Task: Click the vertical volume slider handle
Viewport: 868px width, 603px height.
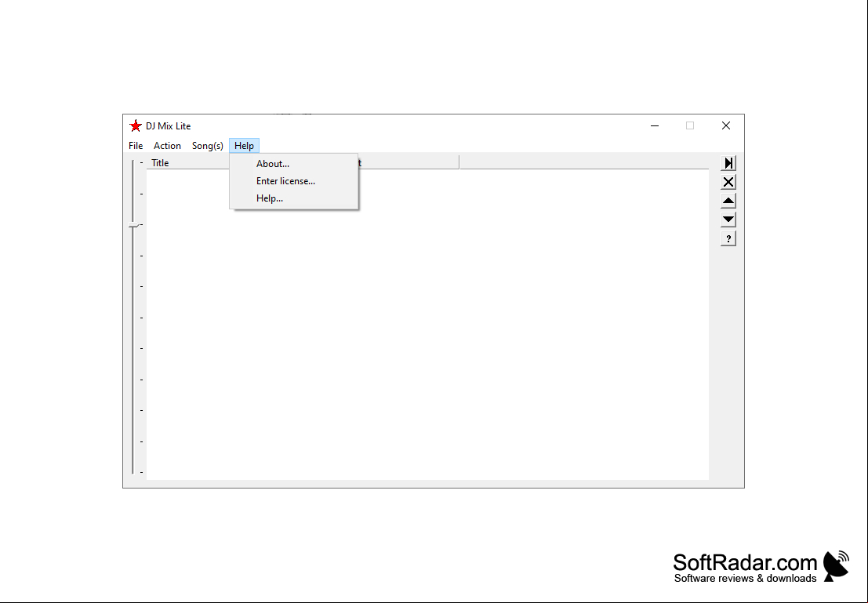Action: (x=133, y=225)
